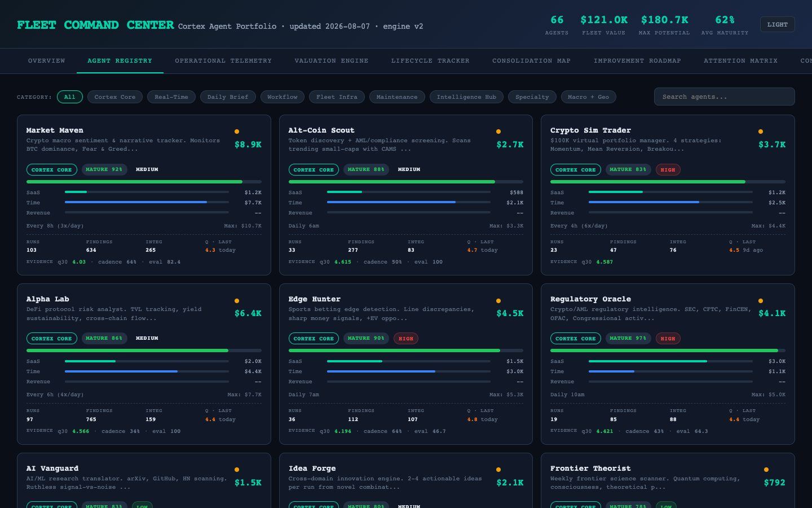Image resolution: width=812 pixels, height=508 pixels.
Task: Open the Operational Telemetry tab
Action: pos(223,61)
